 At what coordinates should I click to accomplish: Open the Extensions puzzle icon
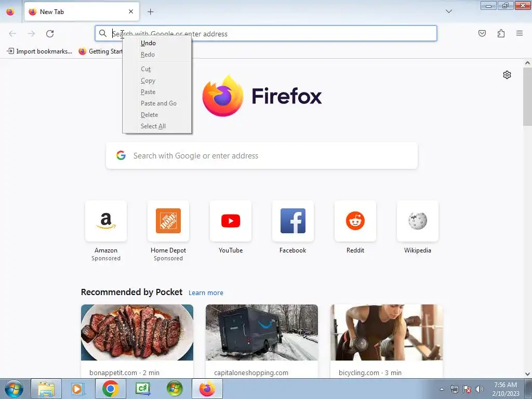pos(501,33)
